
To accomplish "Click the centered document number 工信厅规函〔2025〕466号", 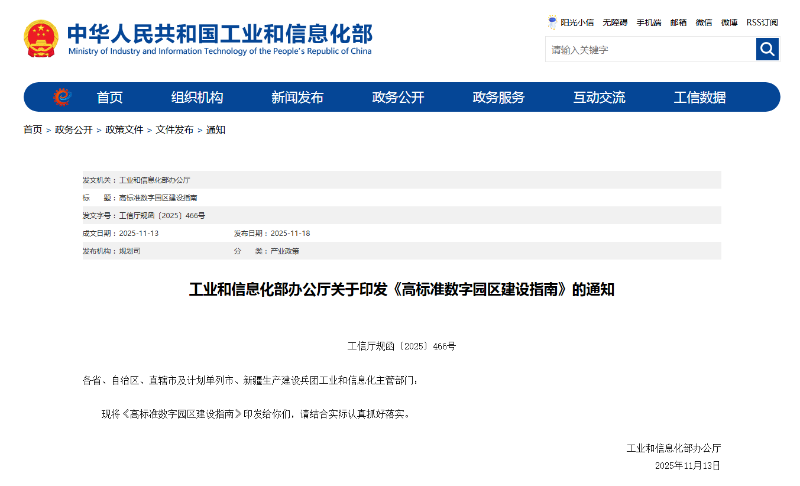I will click(402, 346).
